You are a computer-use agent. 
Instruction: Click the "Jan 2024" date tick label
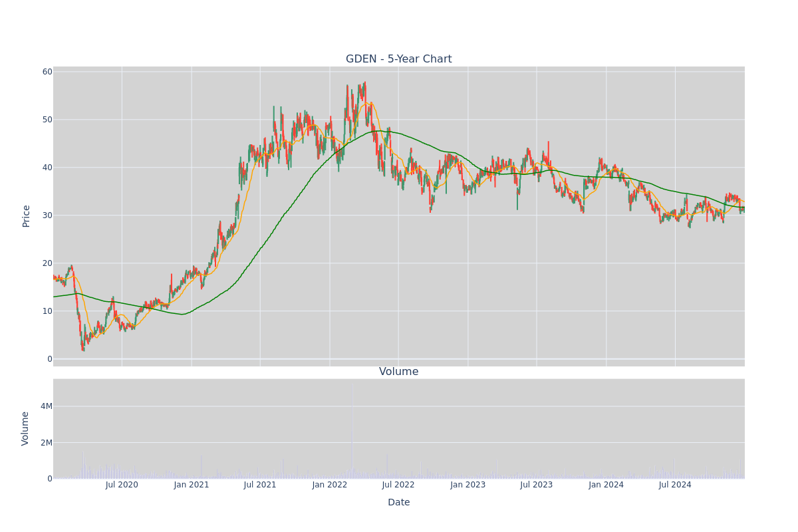pyautogui.click(x=606, y=485)
